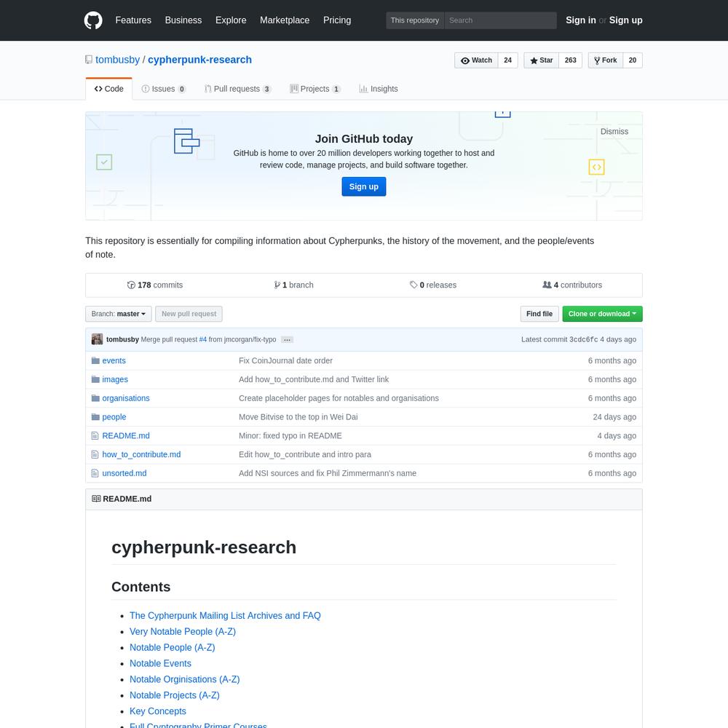This screenshot has height=728, width=728.
Task: Click tombusby's avatar in the commit bar
Action: point(97,339)
